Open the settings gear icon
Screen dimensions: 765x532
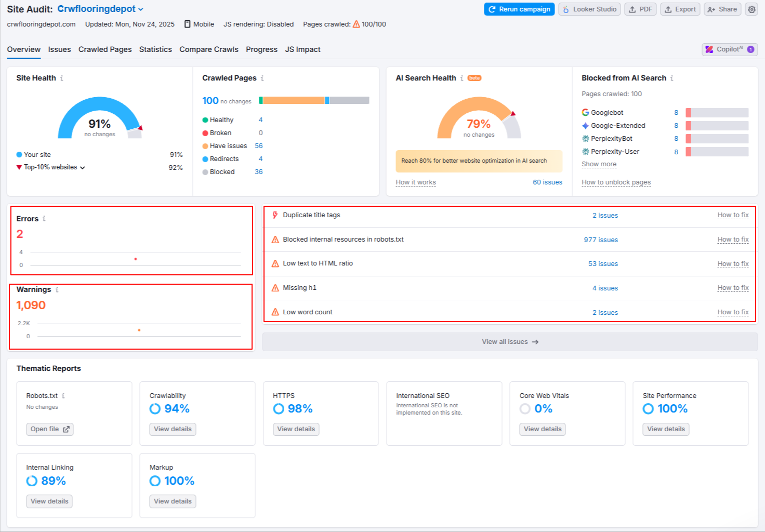tap(751, 9)
